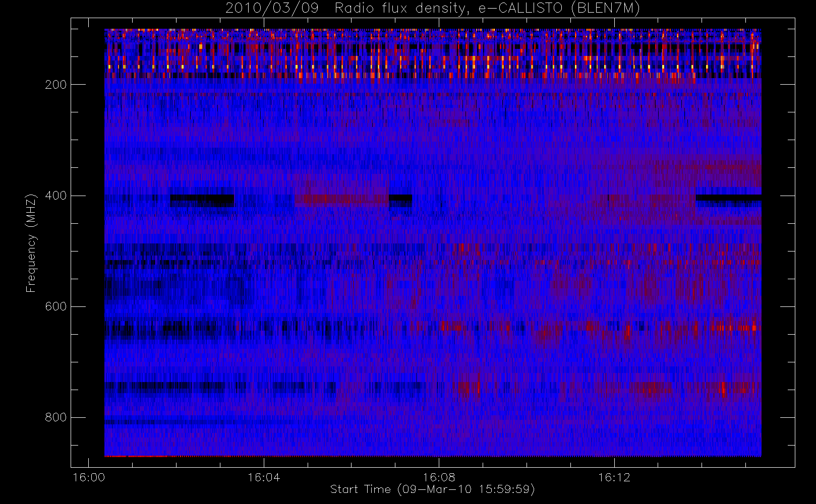The image size is (816, 504).
Task: Click the 800 frequency tick label
Action: pos(55,417)
